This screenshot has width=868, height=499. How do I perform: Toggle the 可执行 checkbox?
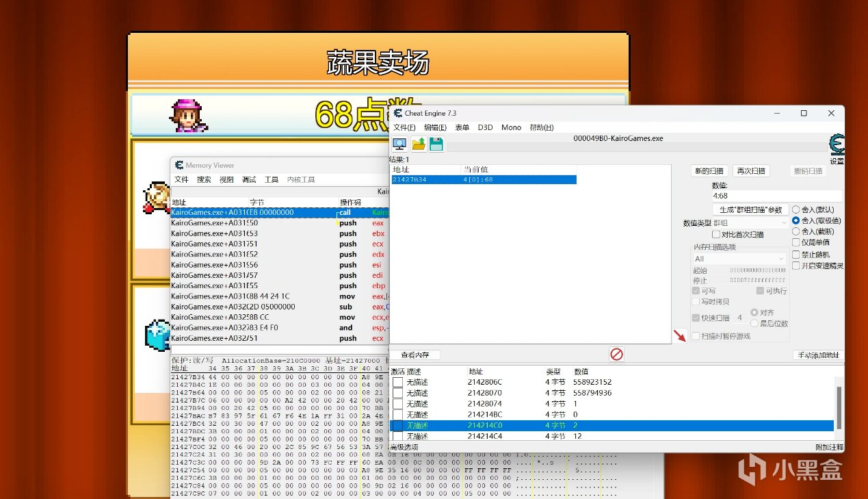(760, 291)
